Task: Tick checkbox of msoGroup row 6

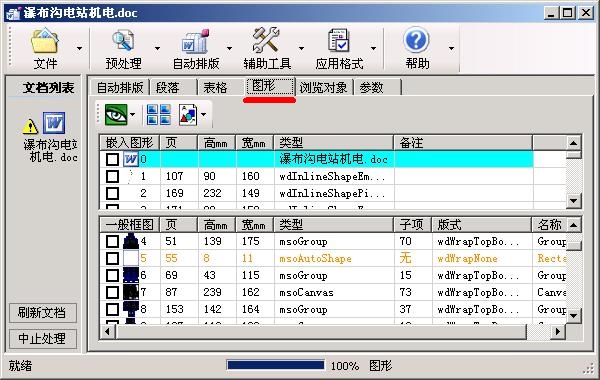Action: (x=112, y=275)
